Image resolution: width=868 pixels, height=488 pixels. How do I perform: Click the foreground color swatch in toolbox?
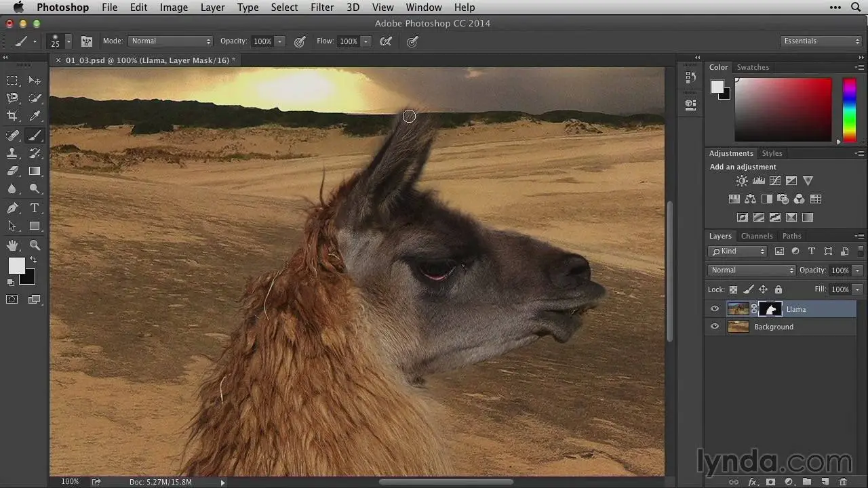coord(16,266)
